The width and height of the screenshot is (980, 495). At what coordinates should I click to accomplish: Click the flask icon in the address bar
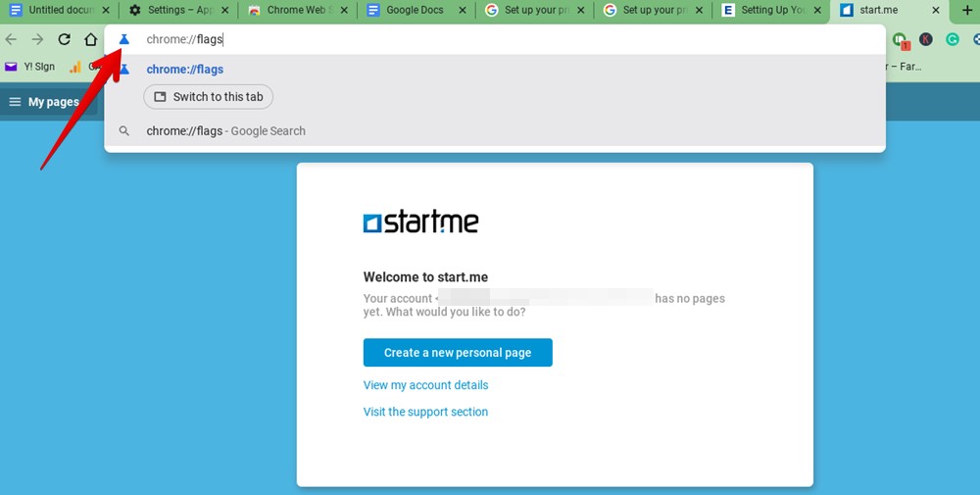point(124,39)
